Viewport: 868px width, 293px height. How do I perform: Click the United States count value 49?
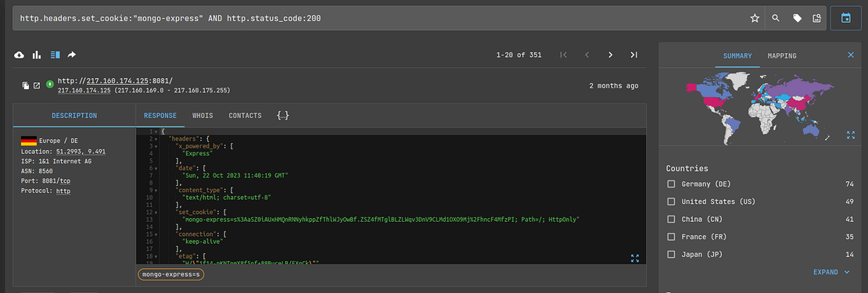(850, 202)
